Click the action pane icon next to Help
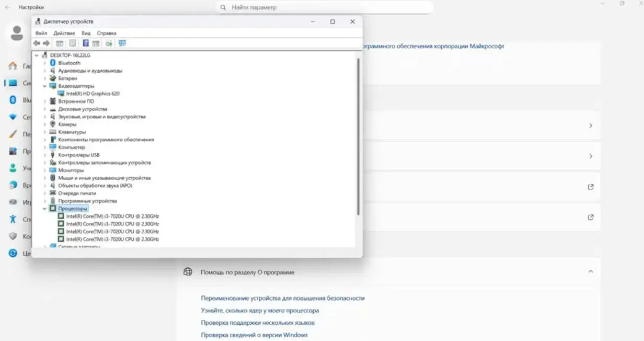The height and width of the screenshot is (341, 644). (x=96, y=43)
